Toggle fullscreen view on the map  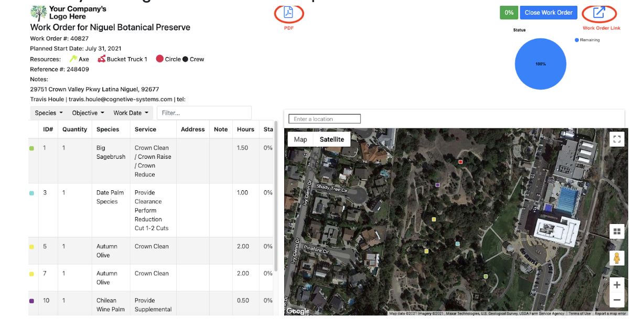coord(617,139)
